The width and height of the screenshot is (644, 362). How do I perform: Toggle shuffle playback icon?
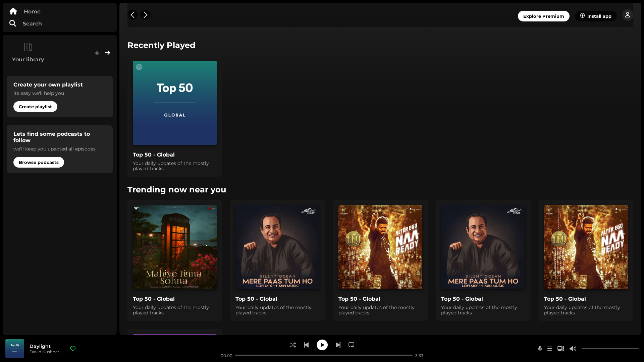[x=293, y=345]
